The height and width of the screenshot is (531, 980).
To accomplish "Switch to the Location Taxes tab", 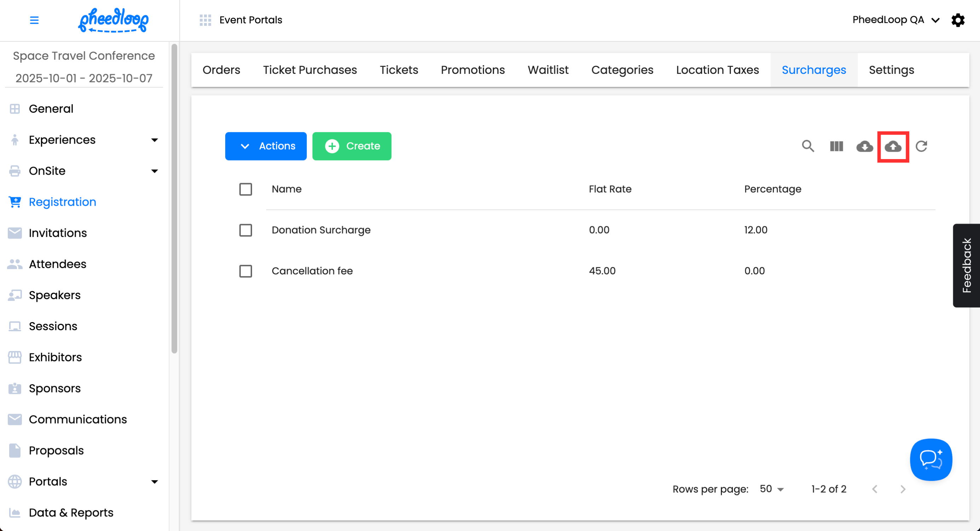I will (x=717, y=70).
